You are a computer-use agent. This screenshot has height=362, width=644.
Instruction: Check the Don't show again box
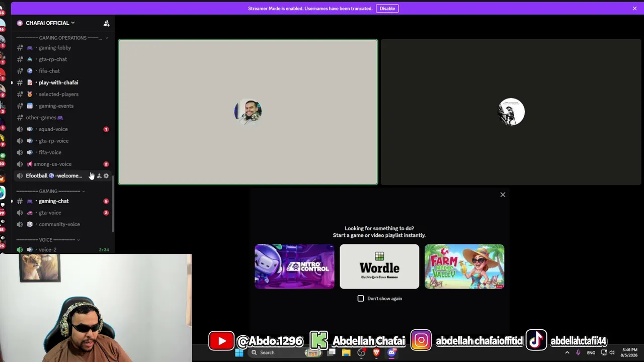coord(361,299)
